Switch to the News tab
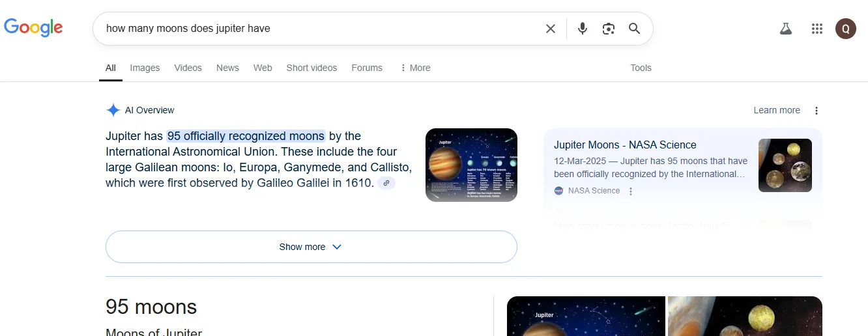The width and height of the screenshot is (868, 336). click(x=227, y=68)
